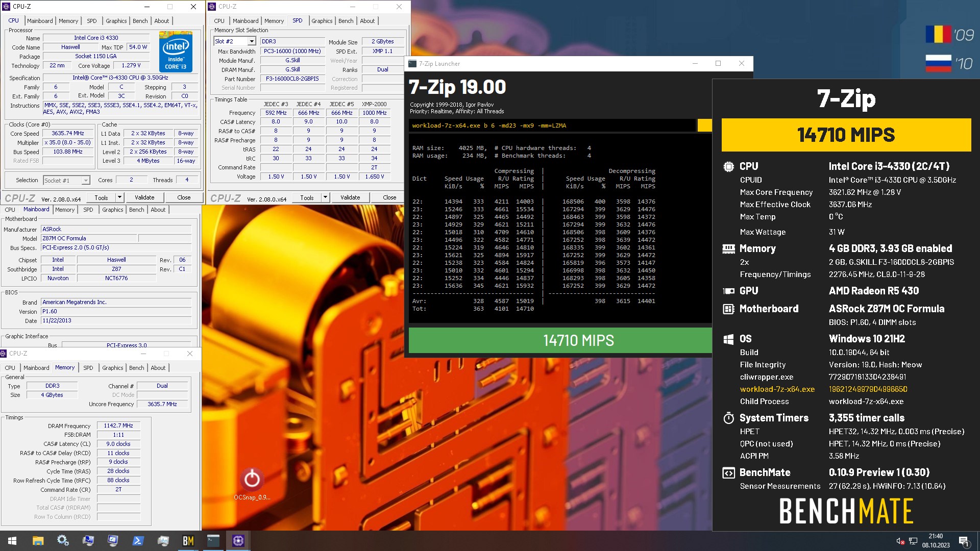Click the CPU-Z icon in SPD window title bar
This screenshot has width=980, height=551.
pyautogui.click(x=212, y=7)
